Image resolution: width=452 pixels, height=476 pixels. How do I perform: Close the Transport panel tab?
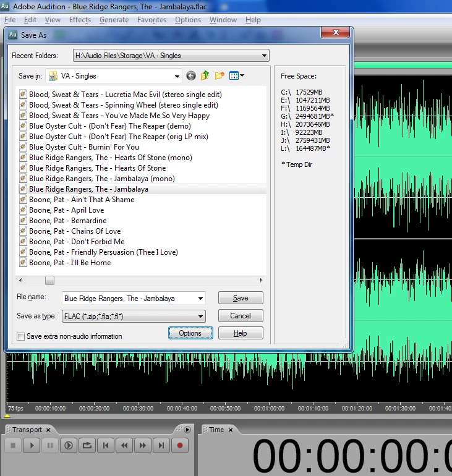pyautogui.click(x=48, y=430)
